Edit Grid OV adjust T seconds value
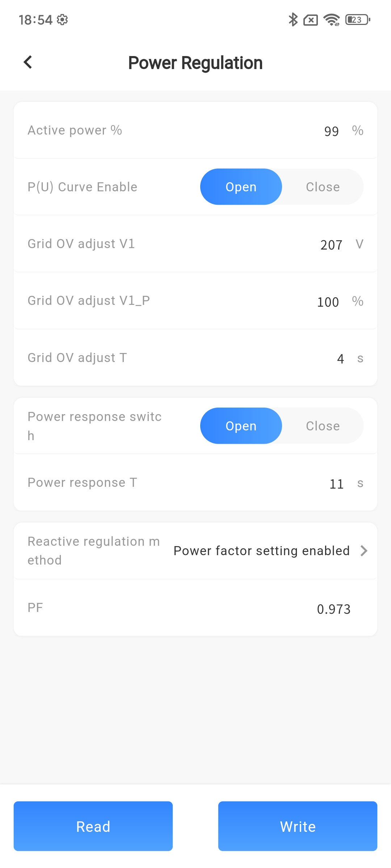391x868 pixels. pos(340,358)
